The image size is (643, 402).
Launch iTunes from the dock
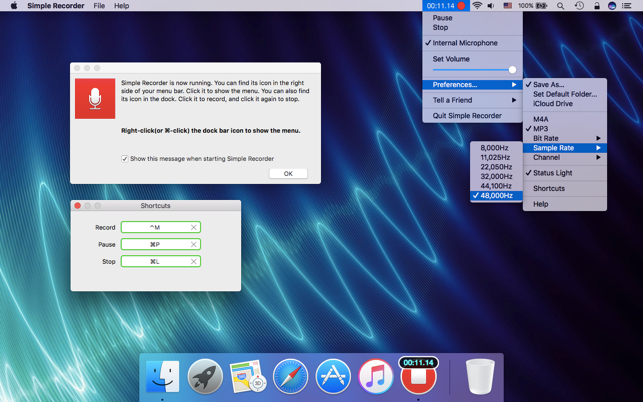pos(375,377)
